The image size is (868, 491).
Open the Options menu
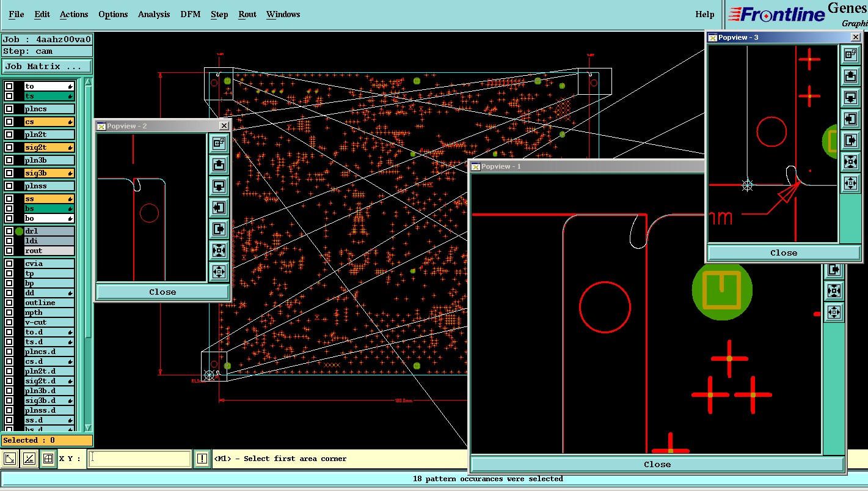tap(113, 14)
